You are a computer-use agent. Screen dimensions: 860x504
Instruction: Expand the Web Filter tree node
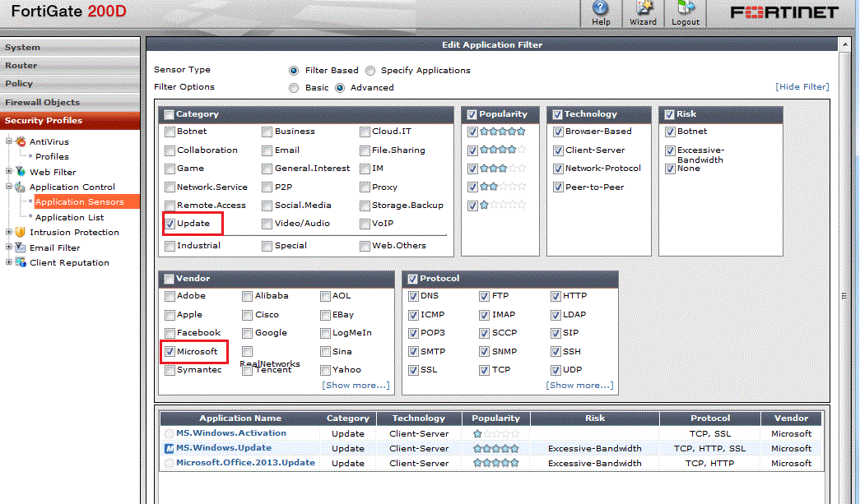click(x=9, y=172)
